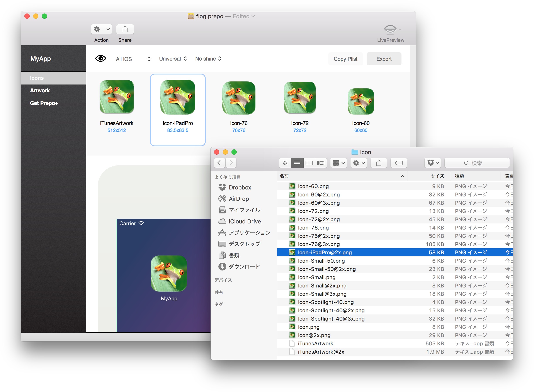Click the Share icon in Prepo toolbar

[x=125, y=29]
